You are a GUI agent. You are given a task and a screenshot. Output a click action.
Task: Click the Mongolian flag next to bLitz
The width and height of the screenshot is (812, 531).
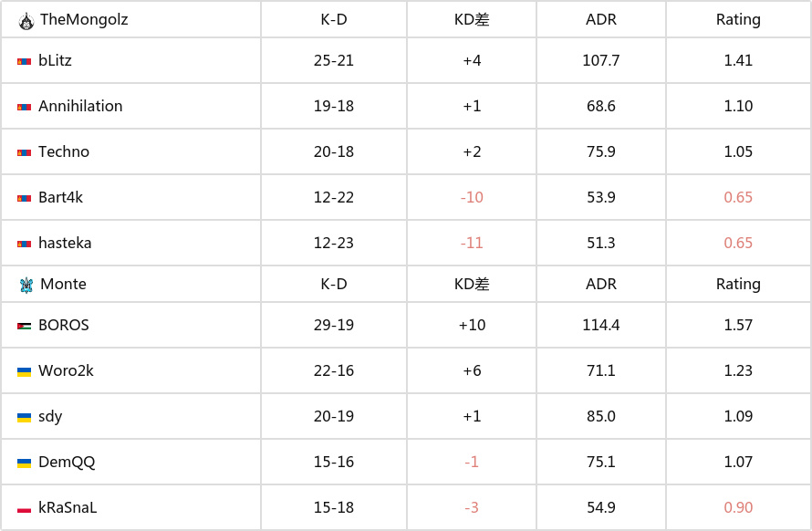(x=24, y=62)
